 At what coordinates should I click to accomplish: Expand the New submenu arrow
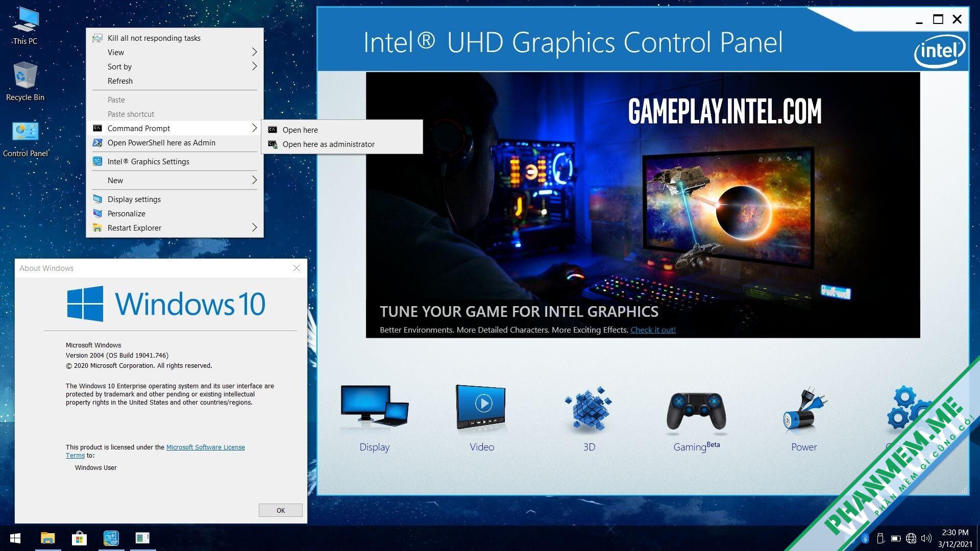tap(254, 180)
